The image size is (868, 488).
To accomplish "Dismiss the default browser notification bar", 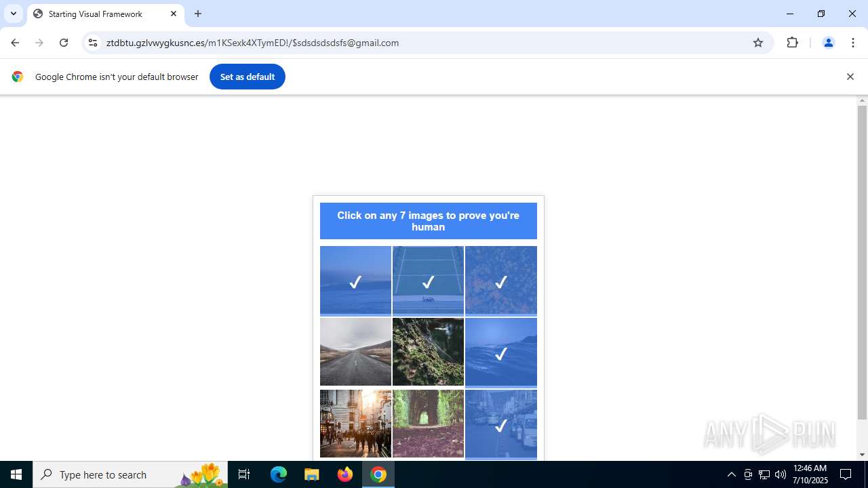I will tap(850, 77).
